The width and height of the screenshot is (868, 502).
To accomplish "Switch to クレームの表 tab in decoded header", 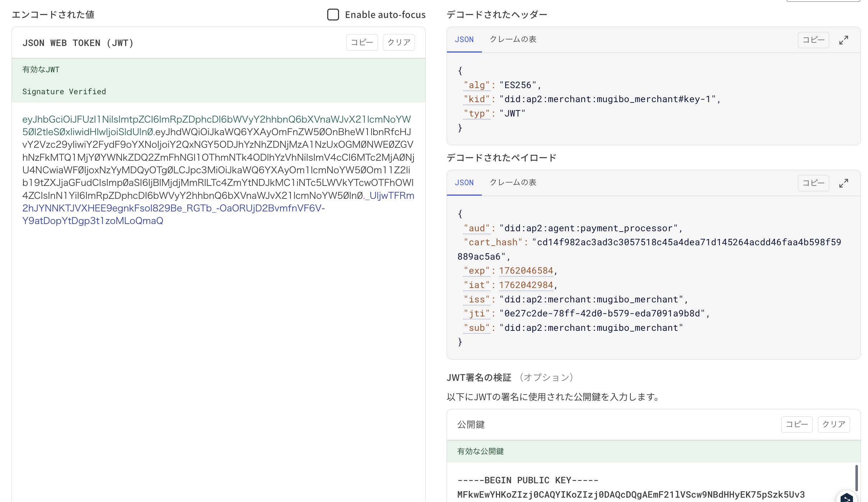I will (513, 40).
